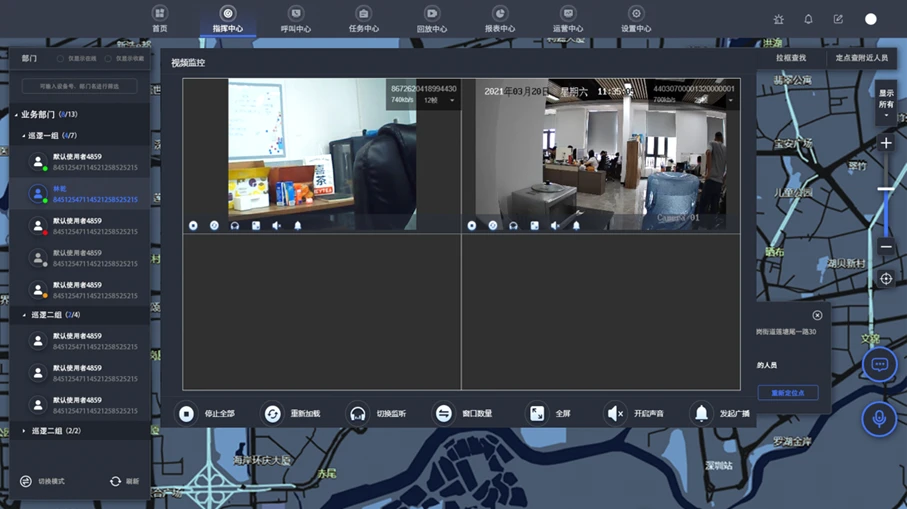Open frame-rate dropdown on first video feed
The height and width of the screenshot is (509, 907).
coord(438,100)
